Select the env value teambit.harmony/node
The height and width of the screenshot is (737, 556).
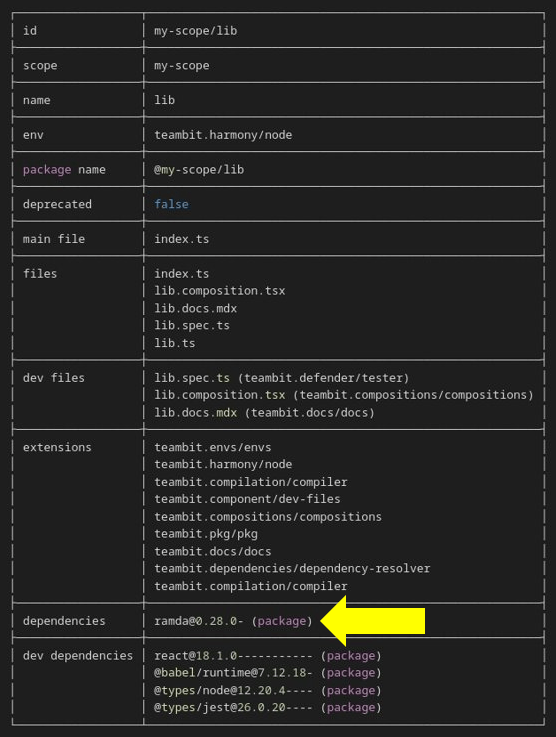pyautogui.click(x=223, y=135)
